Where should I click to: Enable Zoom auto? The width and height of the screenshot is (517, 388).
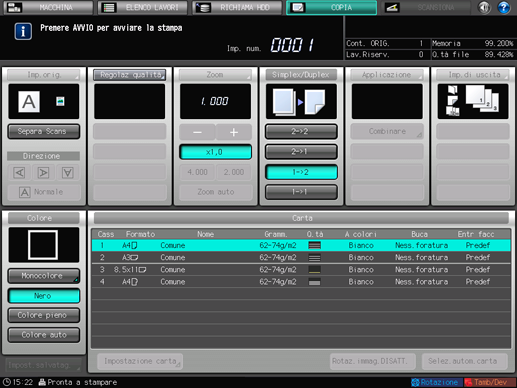(215, 192)
